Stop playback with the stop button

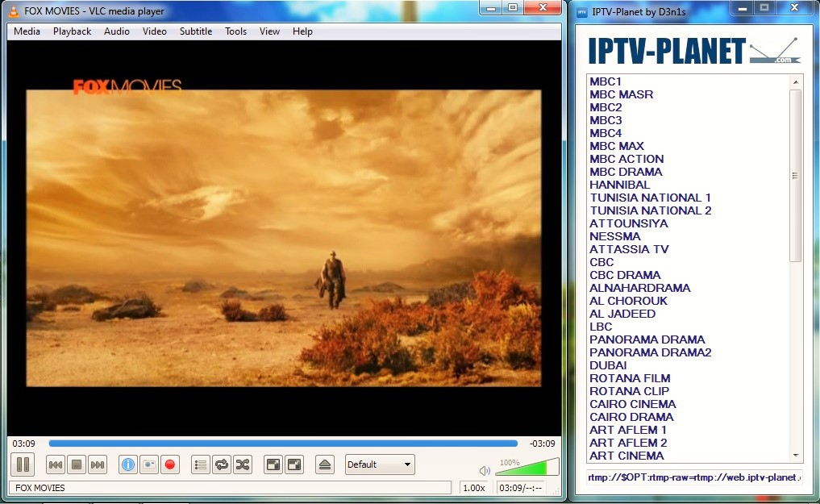click(77, 464)
